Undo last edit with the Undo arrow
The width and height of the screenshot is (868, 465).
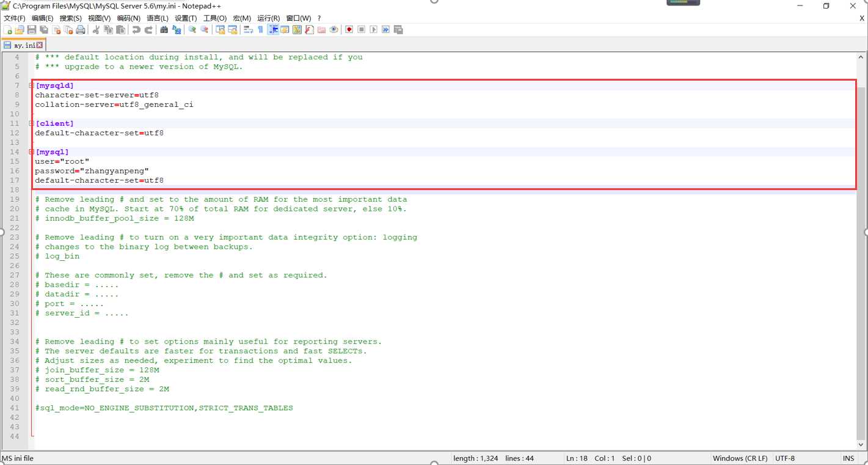pos(136,29)
